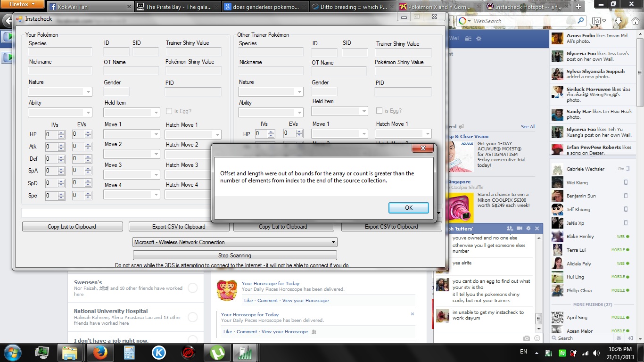The image size is (644, 362).
Task: Switch to the Instacheck Hotspot tab
Action: [x=527, y=7]
